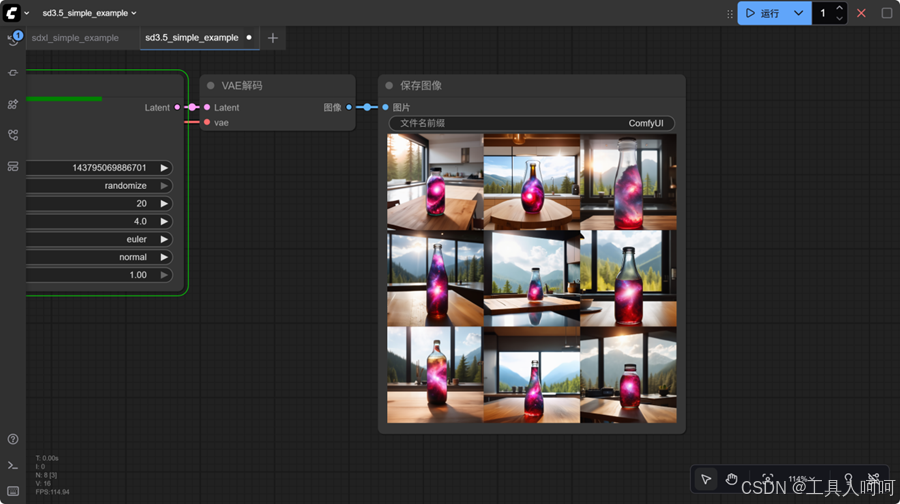Screen dimensions: 900x504
Task: Increase the cfg value 4.0
Action: point(164,221)
